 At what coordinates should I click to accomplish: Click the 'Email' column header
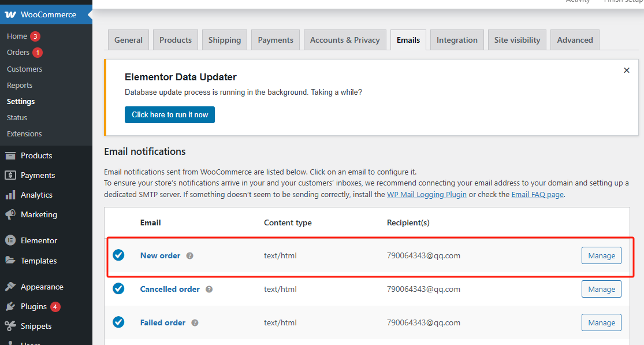point(150,222)
